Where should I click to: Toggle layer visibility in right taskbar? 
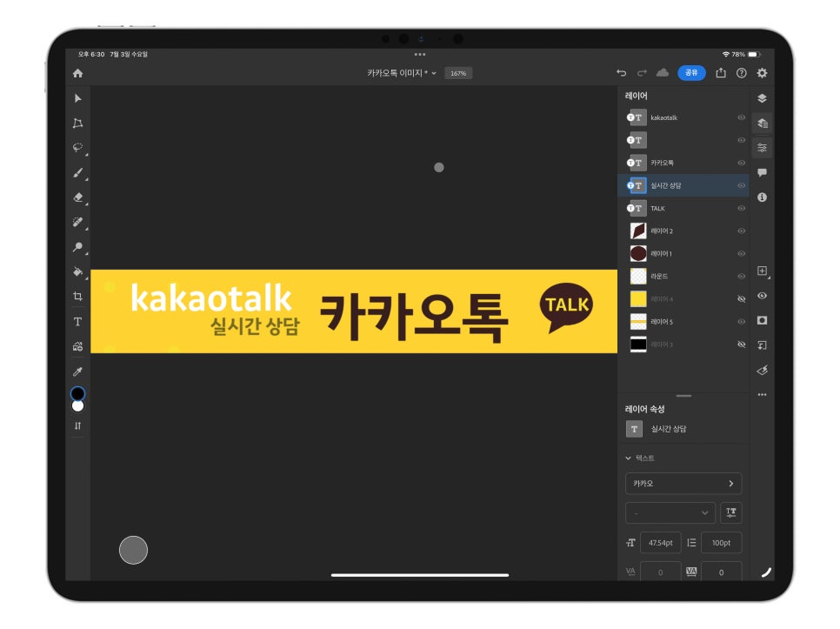tap(763, 296)
